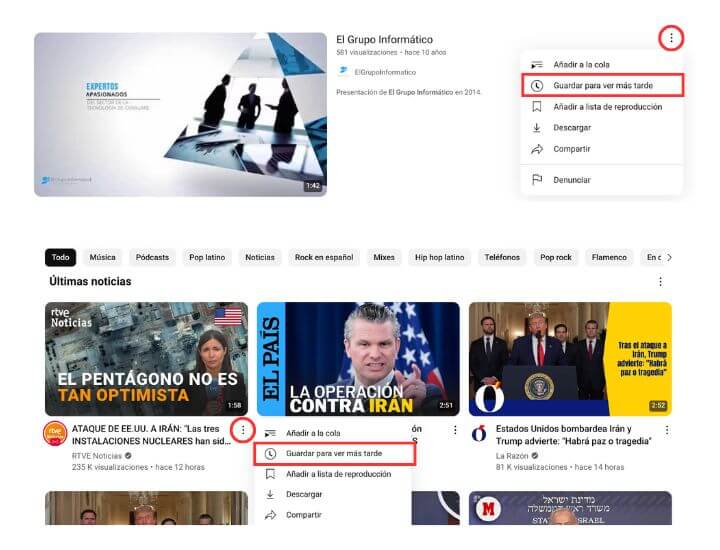Play the El Grupo Informático video thumbnail
Image resolution: width=720 pixels, height=550 pixels.
click(x=180, y=114)
